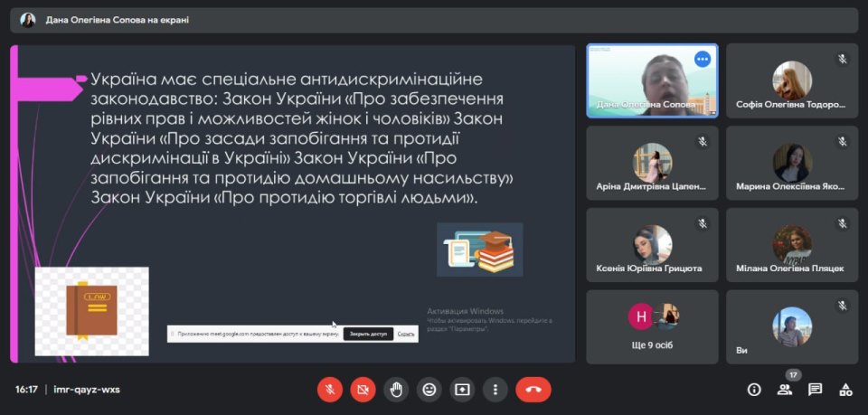Click presenter avatar in top banner
Viewport: 868px width, 415px height.
coord(28,20)
